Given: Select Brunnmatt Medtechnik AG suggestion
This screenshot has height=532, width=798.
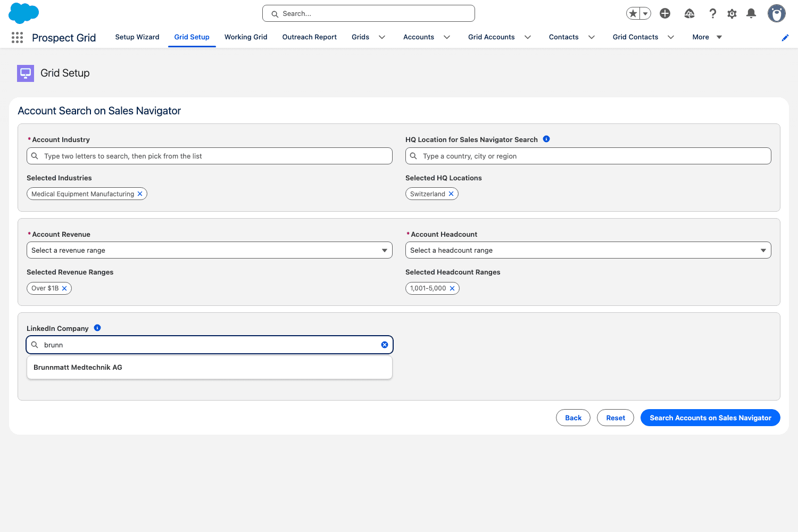Looking at the screenshot, I should click(210, 368).
